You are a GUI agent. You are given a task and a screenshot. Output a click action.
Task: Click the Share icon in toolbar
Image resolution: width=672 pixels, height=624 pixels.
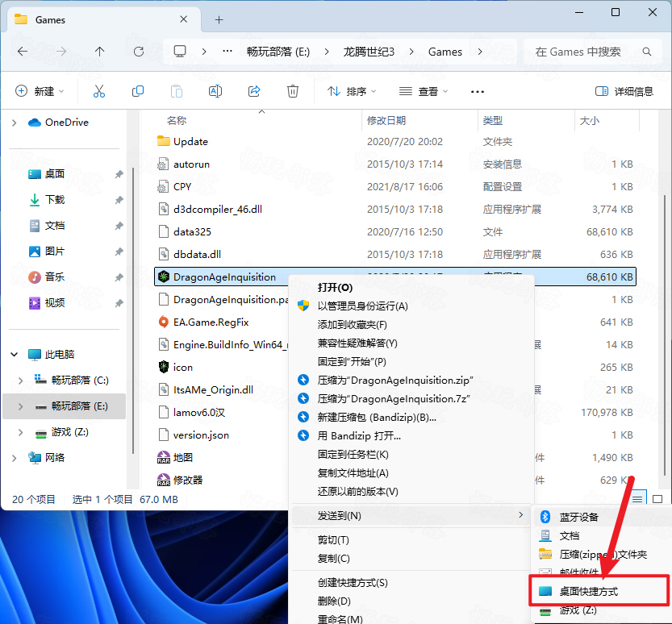254,91
